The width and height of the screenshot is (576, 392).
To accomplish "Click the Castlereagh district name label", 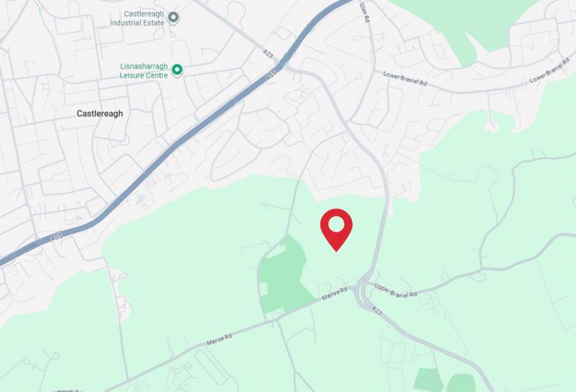I will 100,113.
